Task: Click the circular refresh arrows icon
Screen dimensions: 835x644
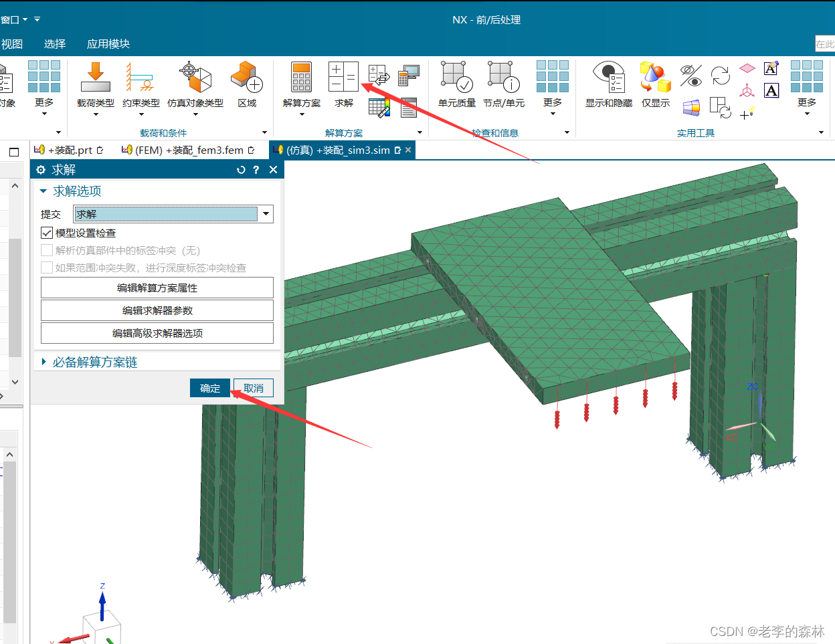Action: point(721,76)
